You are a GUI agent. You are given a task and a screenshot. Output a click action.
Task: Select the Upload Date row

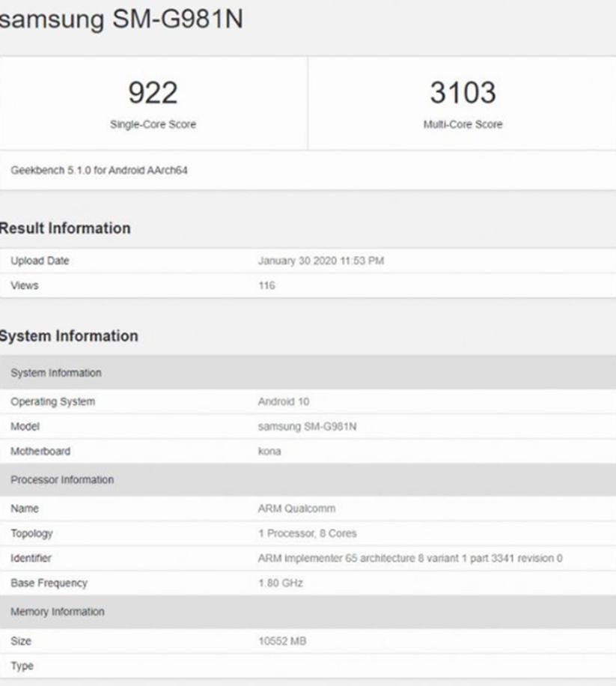click(x=34, y=260)
